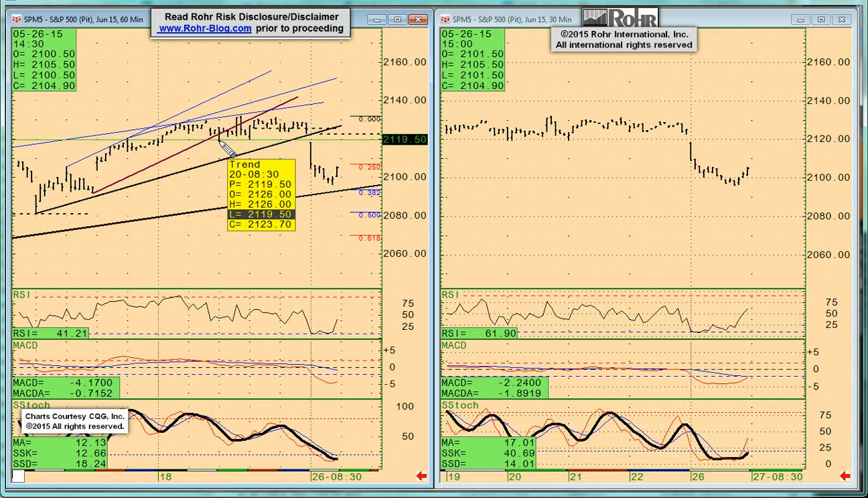Open the www.Rohr-Blog.com link

pyautogui.click(x=205, y=28)
